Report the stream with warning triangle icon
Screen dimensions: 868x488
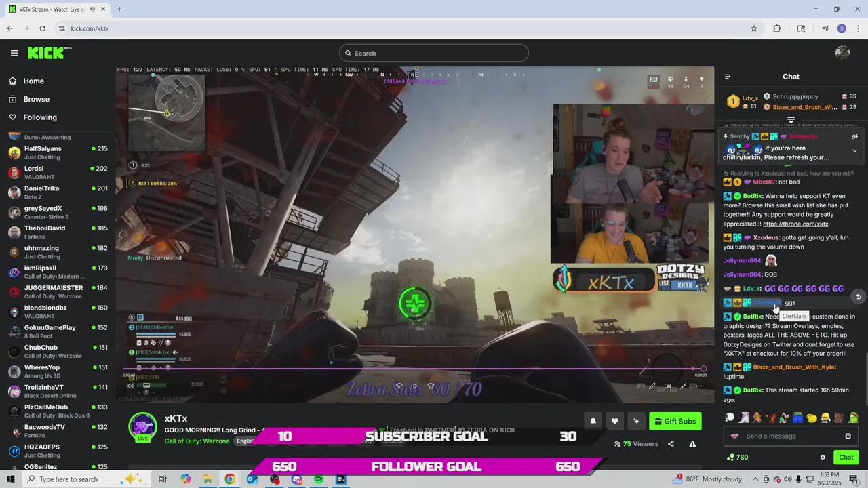[x=692, y=444]
